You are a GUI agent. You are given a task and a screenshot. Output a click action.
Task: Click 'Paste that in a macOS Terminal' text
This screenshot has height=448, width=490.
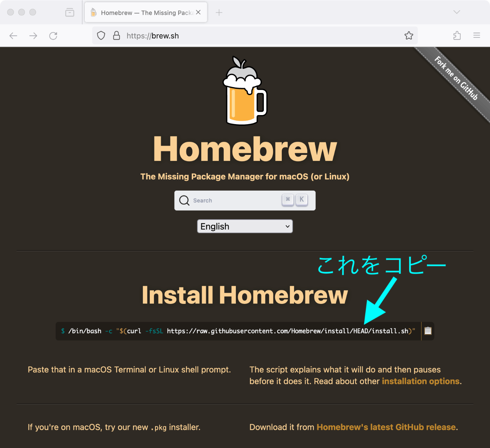[x=129, y=370]
